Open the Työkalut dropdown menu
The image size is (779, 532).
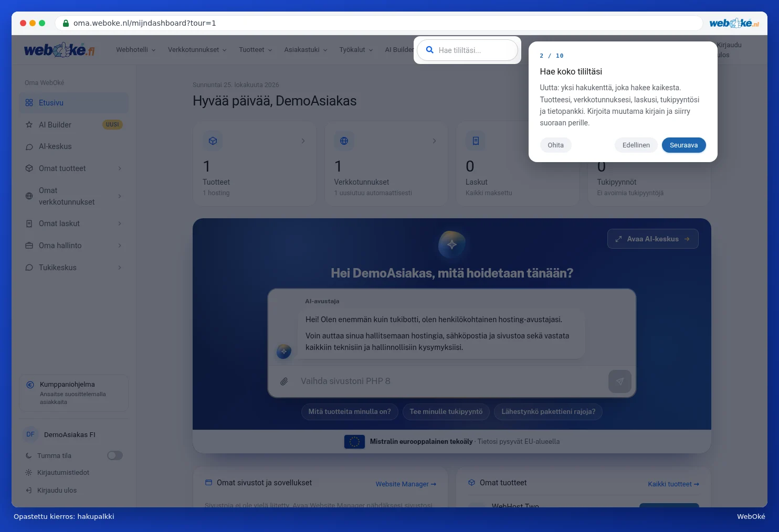coord(356,50)
